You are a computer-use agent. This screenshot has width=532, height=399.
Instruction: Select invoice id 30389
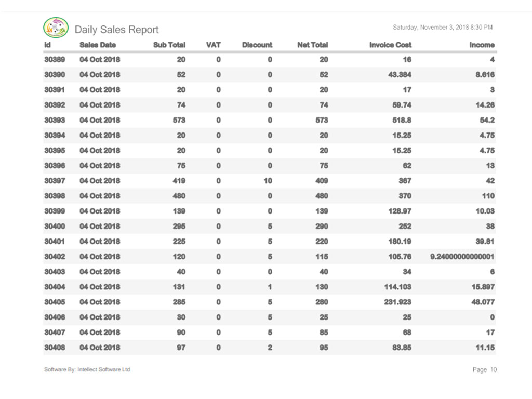click(x=54, y=60)
